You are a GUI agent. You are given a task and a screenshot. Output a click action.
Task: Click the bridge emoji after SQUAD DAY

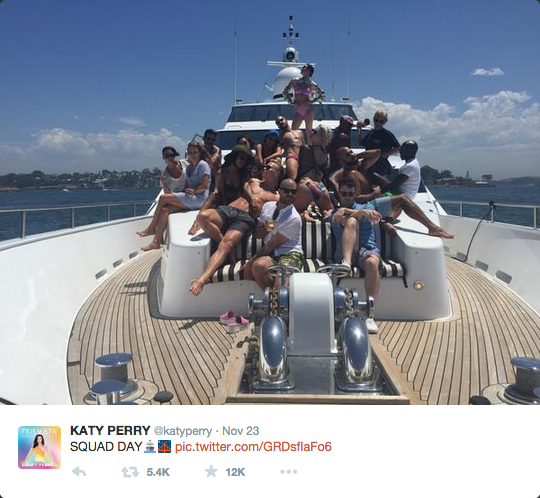pos(164,447)
